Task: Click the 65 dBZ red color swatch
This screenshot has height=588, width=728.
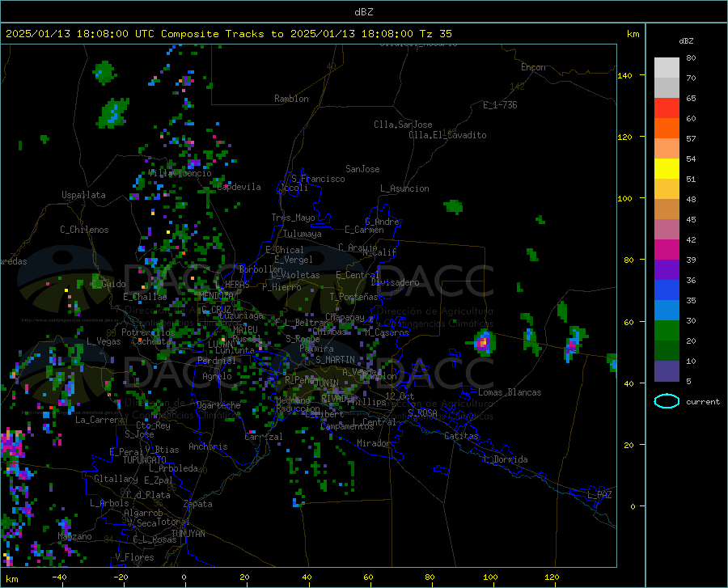Action: click(667, 108)
